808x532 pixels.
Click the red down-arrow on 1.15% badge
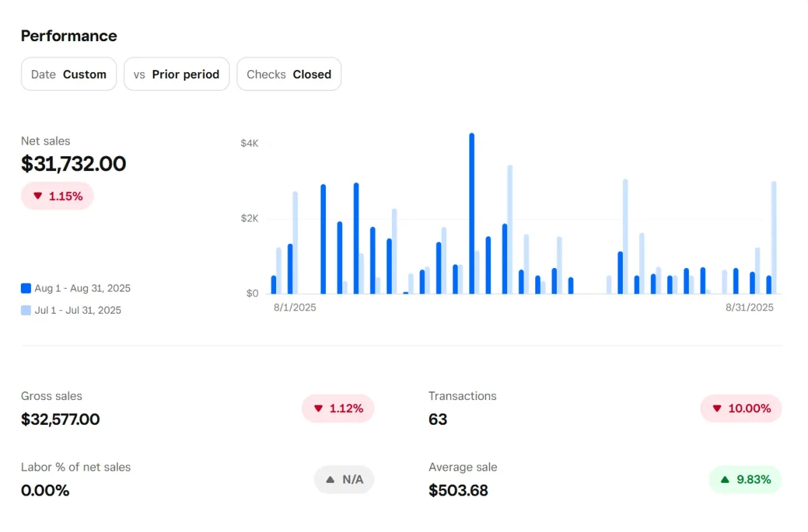[x=38, y=196]
